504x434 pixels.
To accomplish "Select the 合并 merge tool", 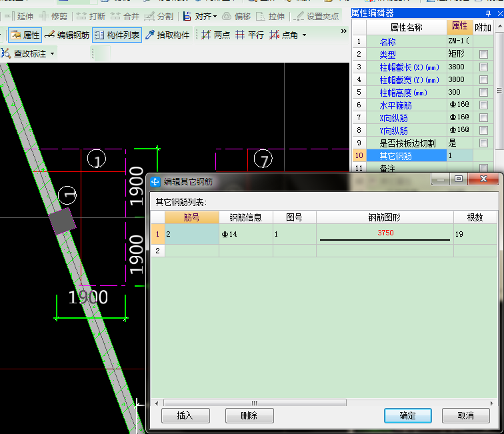I will (x=125, y=16).
